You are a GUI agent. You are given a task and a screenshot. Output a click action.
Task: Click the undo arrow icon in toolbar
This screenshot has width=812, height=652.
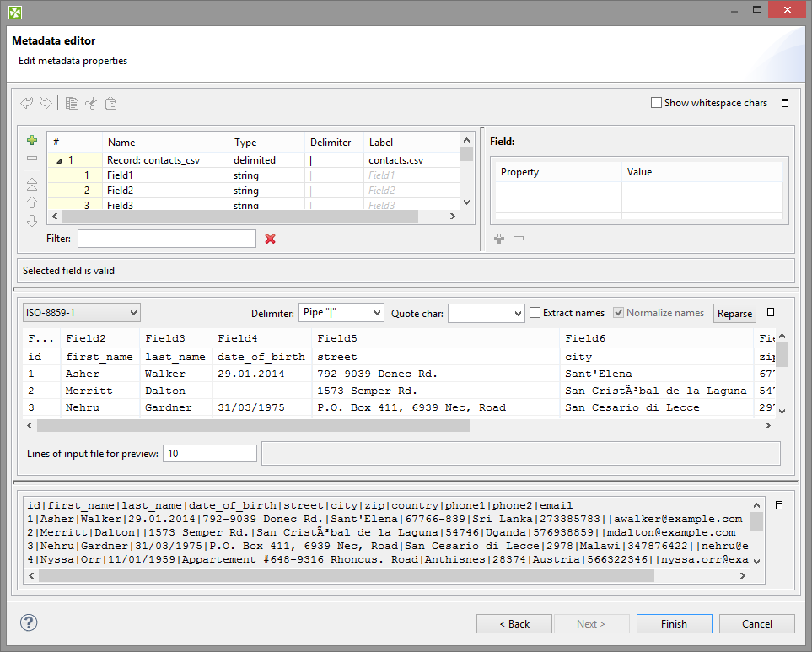27,103
